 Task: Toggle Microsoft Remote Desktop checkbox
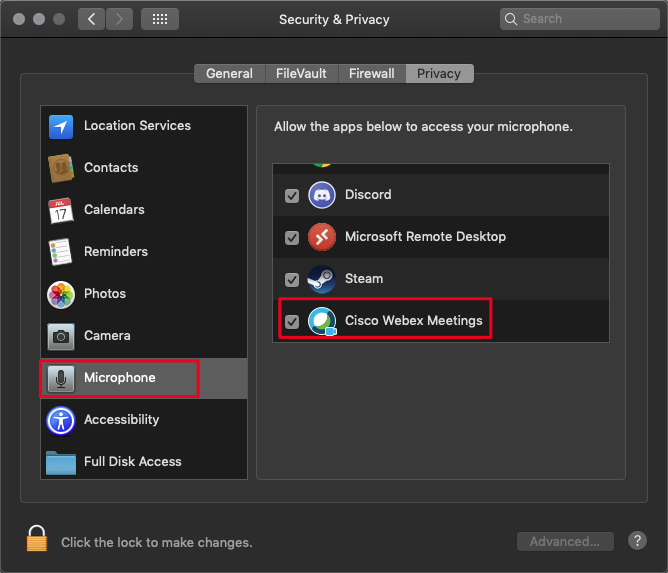pyautogui.click(x=292, y=238)
